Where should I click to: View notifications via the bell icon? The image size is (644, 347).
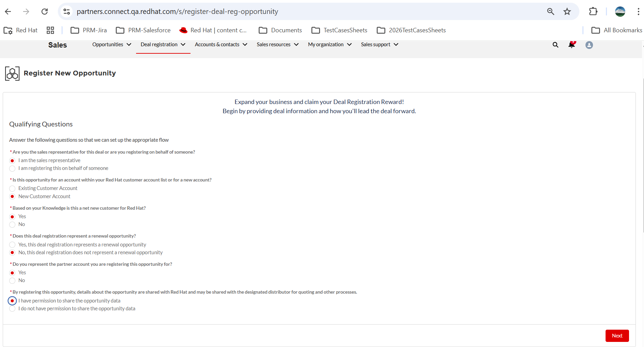click(572, 45)
